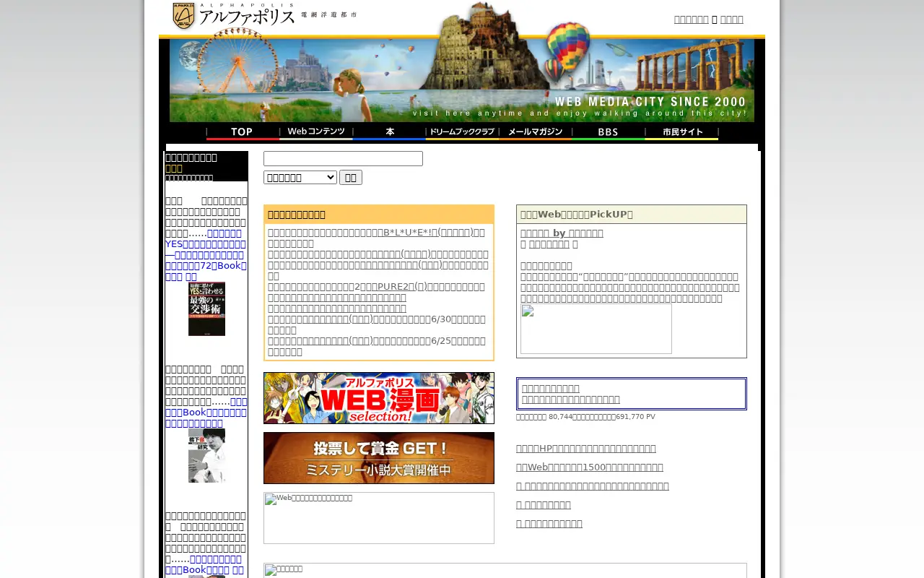The height and width of the screenshot is (578, 924).
Task: Click the Web PickUP box heading
Action: (632, 215)
